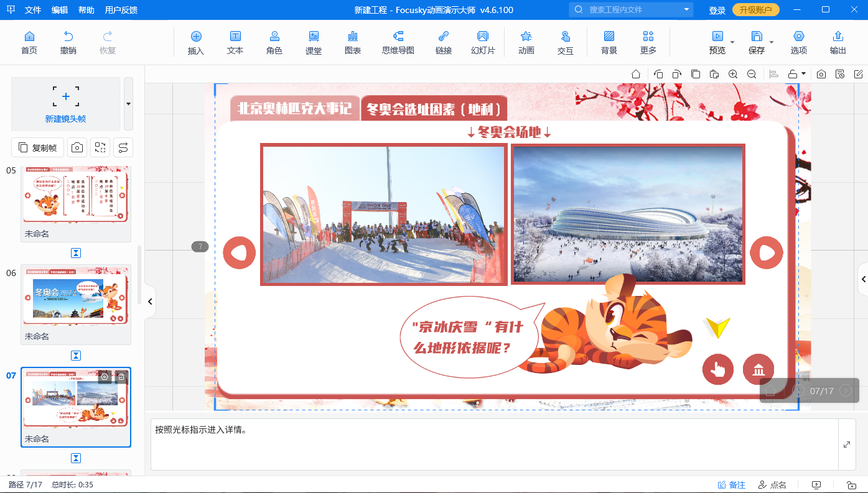Collapse the left frame panel
This screenshot has width=868, height=493.
150,302
